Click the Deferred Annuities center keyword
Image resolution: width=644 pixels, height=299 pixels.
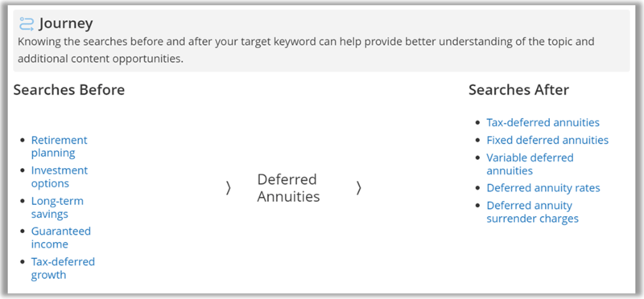[288, 188]
